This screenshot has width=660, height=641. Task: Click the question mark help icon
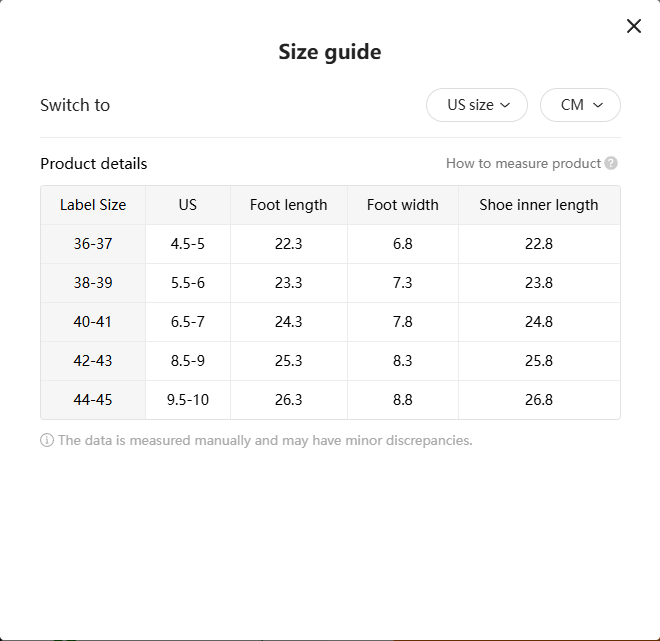tap(611, 163)
